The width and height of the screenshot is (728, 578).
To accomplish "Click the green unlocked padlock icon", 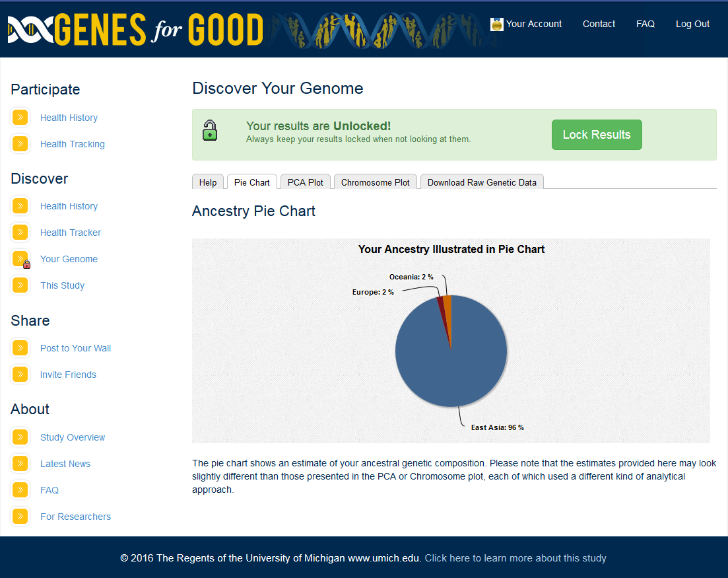I will [x=210, y=130].
